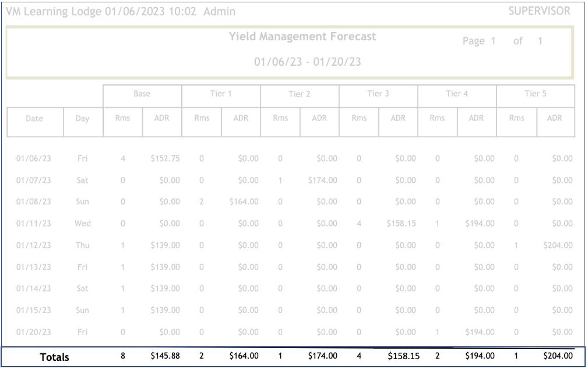Click the Day column header
The width and height of the screenshot is (588, 369).
(83, 119)
